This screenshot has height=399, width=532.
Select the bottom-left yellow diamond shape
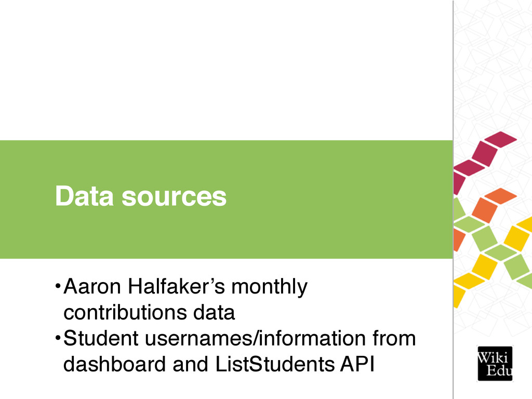point(458,297)
